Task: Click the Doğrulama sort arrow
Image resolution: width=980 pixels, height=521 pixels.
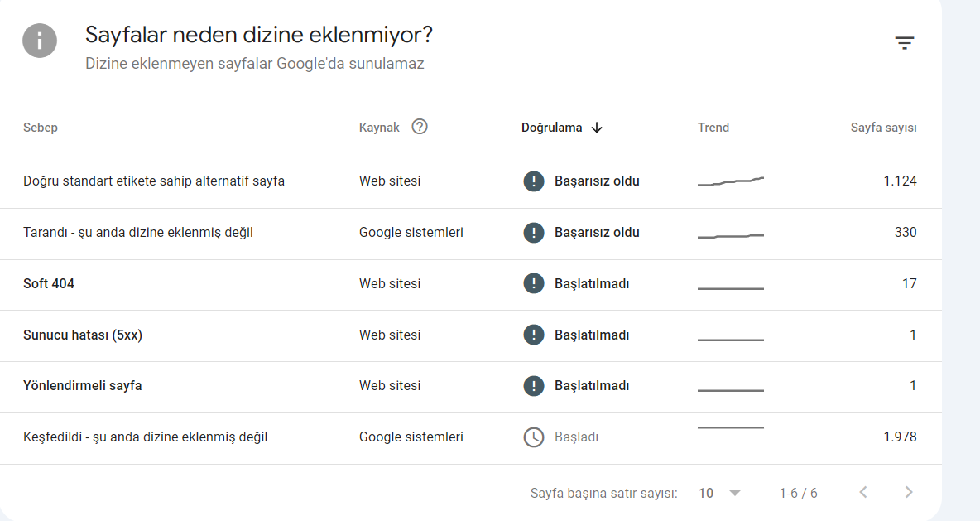Action: tap(597, 128)
